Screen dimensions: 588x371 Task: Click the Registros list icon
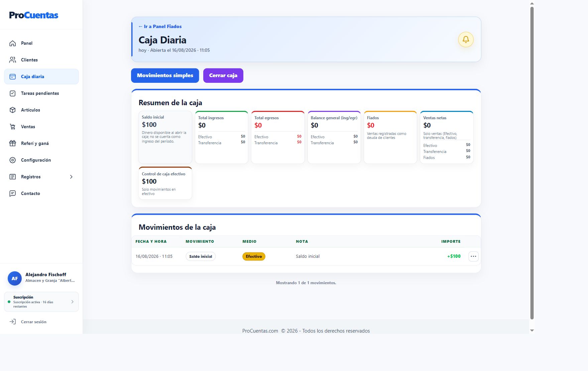coord(13,177)
